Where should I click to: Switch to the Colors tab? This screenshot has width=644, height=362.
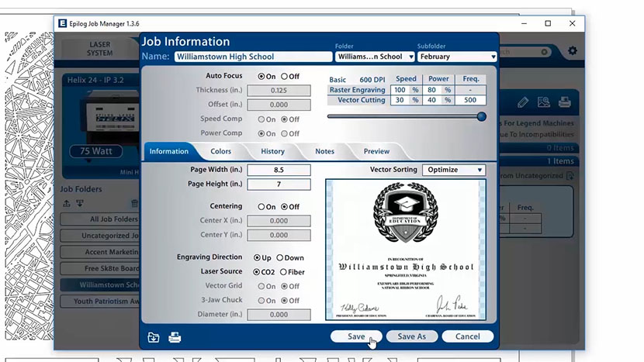220,152
